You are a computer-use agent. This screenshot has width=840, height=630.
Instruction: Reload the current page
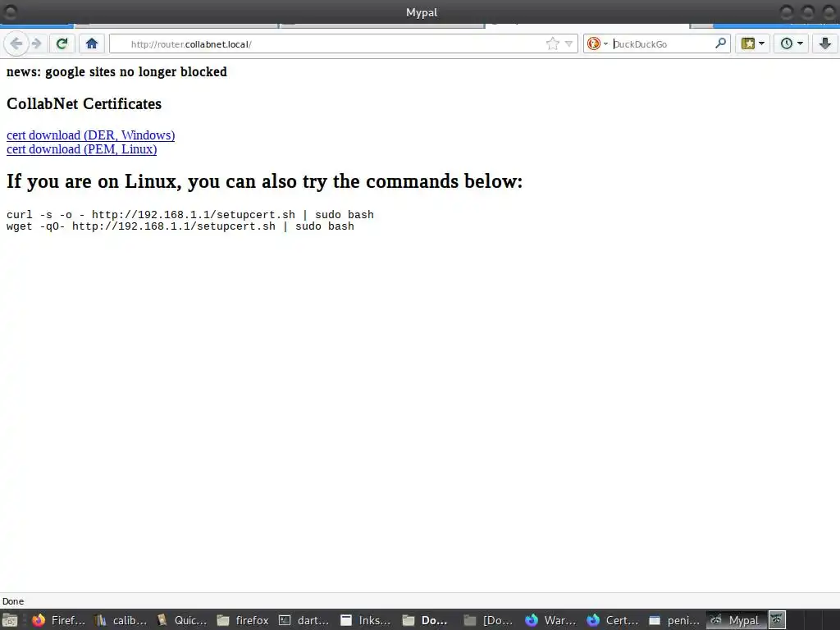point(62,43)
